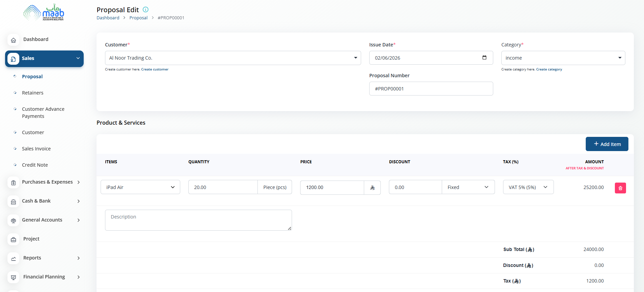This screenshot has width=644, height=292.
Task: Open the Issue Date calendar picker
Action: click(484, 58)
